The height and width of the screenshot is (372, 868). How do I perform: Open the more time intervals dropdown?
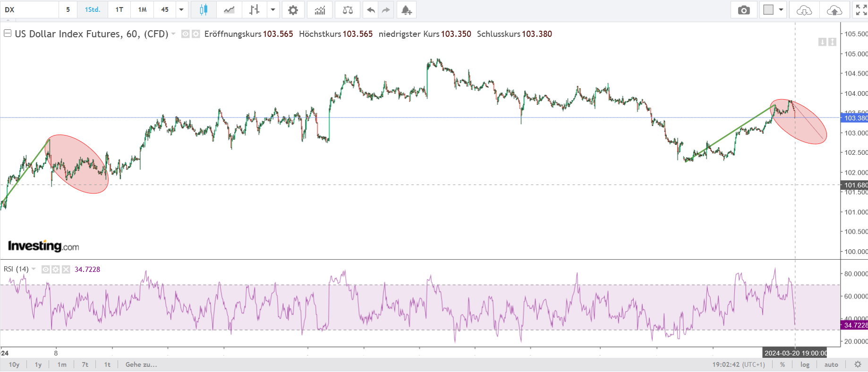click(x=181, y=10)
